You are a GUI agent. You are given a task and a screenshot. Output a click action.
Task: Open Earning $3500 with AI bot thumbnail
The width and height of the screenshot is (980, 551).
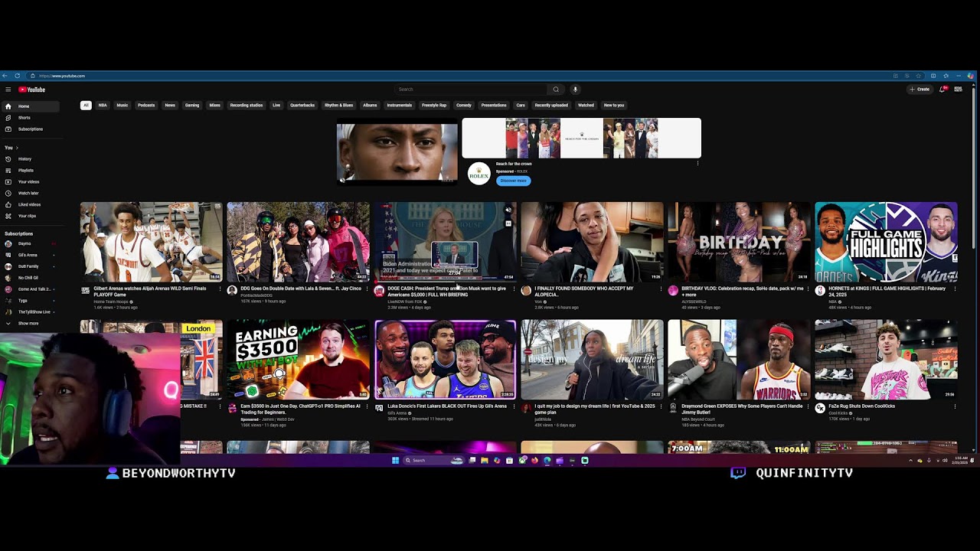tap(298, 360)
